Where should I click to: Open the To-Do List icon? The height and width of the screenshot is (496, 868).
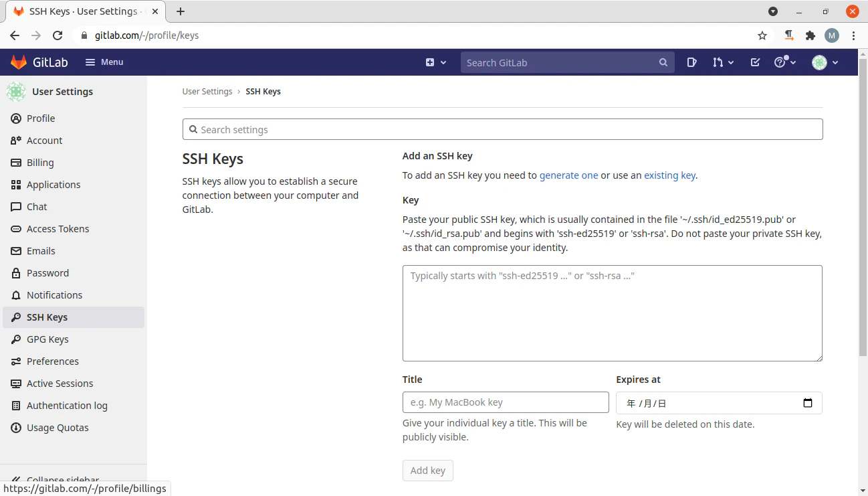point(755,62)
